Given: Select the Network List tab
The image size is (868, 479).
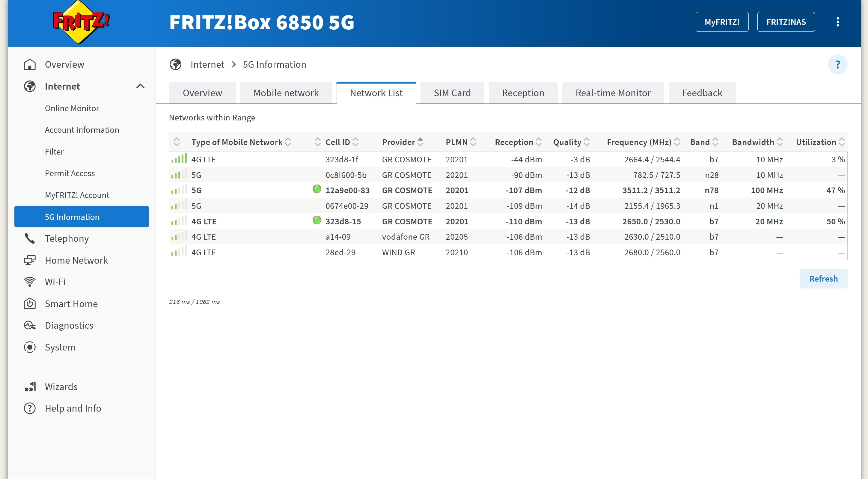Looking at the screenshot, I should [x=376, y=93].
